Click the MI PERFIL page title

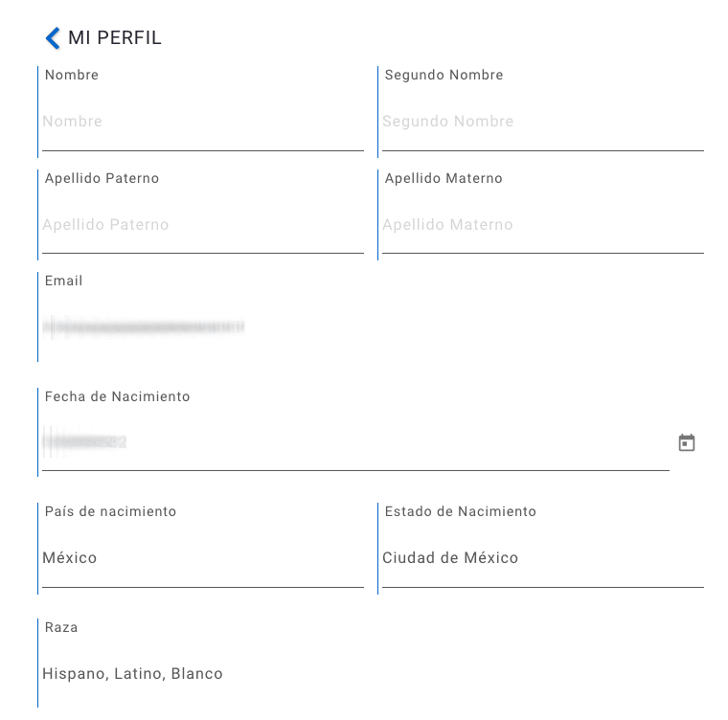pos(115,37)
